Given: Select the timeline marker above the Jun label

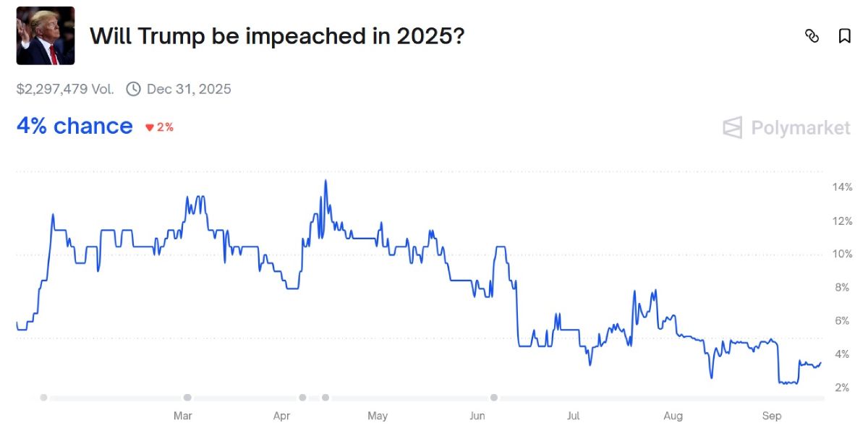Looking at the screenshot, I should point(494,398).
